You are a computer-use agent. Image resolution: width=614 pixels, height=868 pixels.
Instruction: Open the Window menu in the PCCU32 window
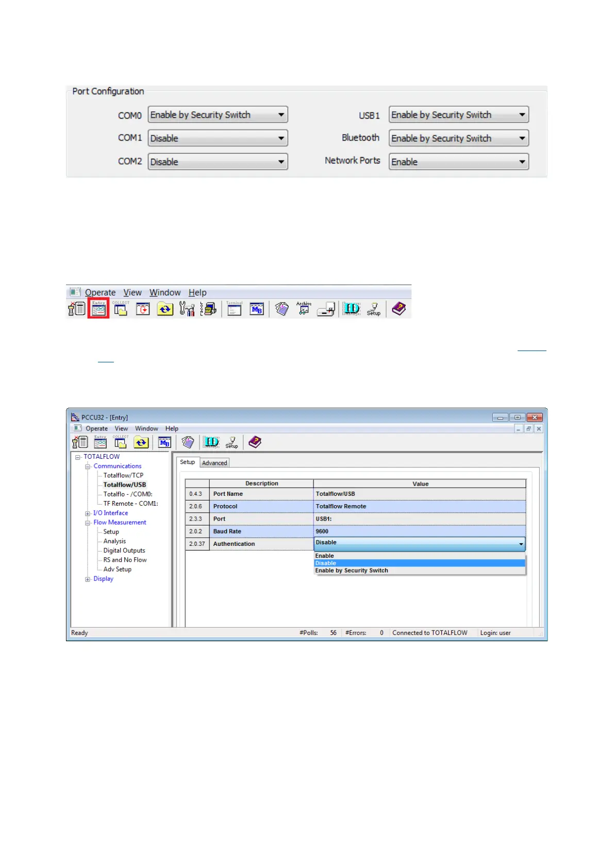coord(146,429)
